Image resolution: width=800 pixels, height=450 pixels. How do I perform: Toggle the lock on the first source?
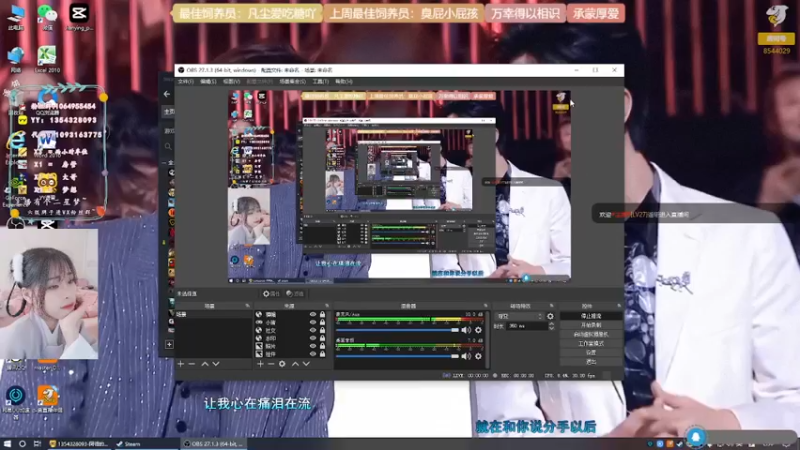[322, 315]
